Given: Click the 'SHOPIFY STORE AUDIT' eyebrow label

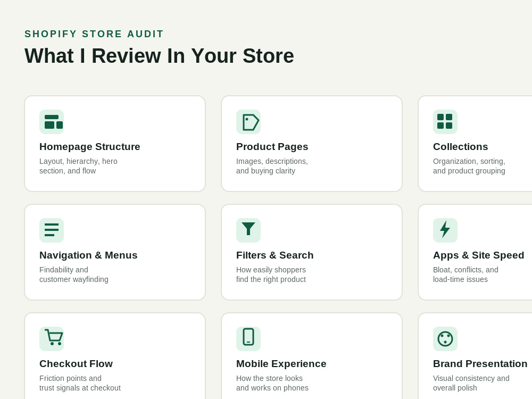Looking at the screenshot, I should pos(94,34).
